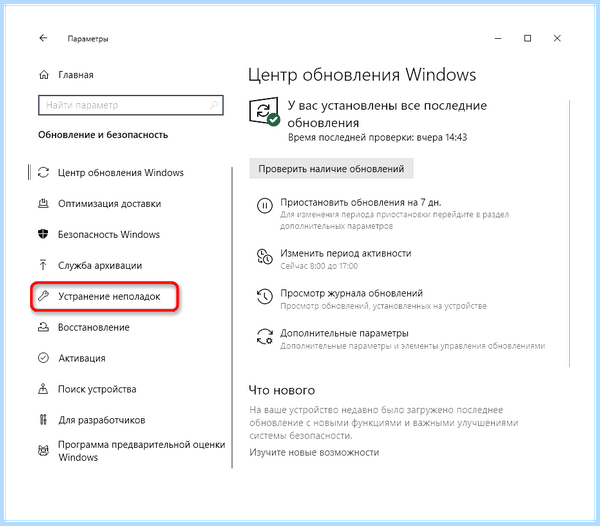Open the Главная home icon
The height and width of the screenshot is (526, 600).
point(44,75)
